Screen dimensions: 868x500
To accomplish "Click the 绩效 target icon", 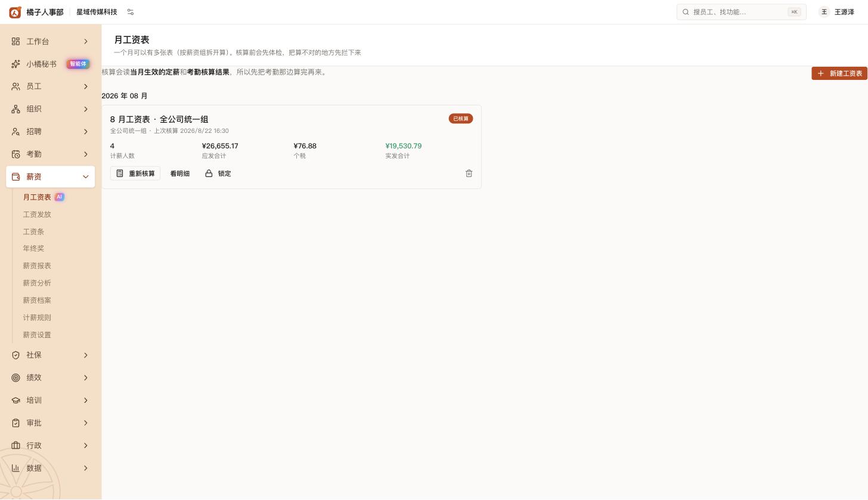I will coord(16,378).
